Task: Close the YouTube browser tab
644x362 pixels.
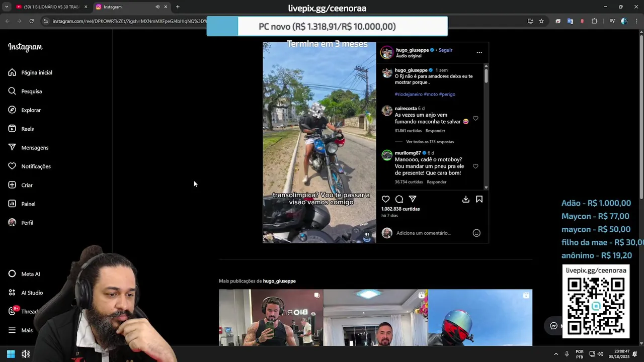Action: 86,7
